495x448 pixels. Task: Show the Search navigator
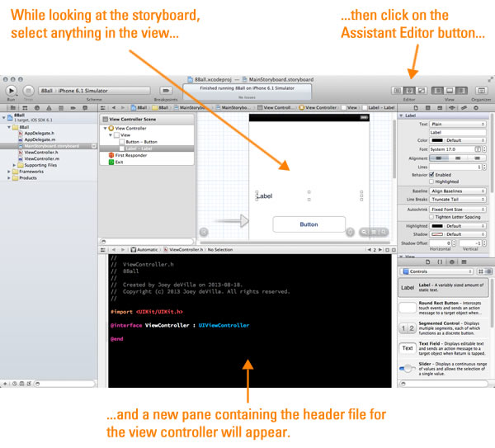tap(37, 108)
